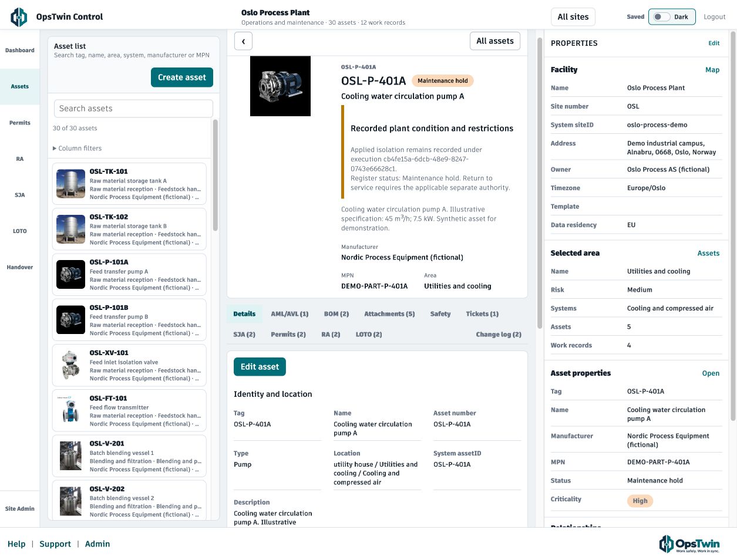Switch to the AML/AVL (1) tab

(x=290, y=314)
